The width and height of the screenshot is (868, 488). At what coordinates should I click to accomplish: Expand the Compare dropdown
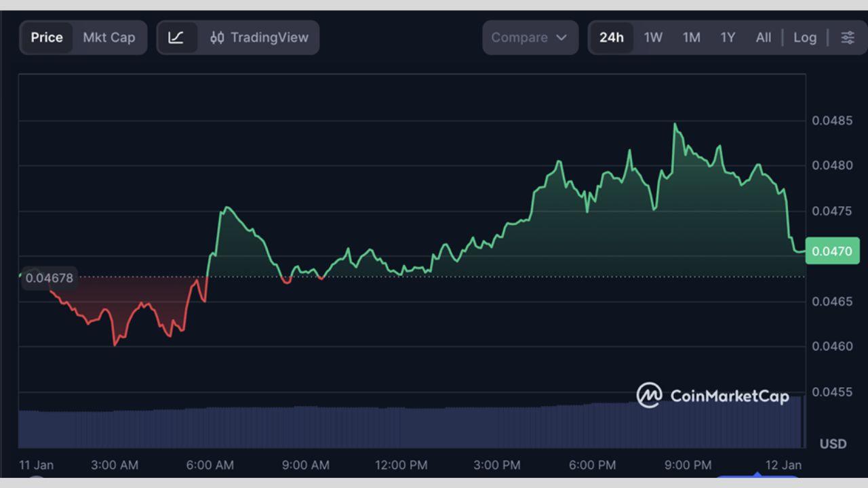(x=530, y=37)
